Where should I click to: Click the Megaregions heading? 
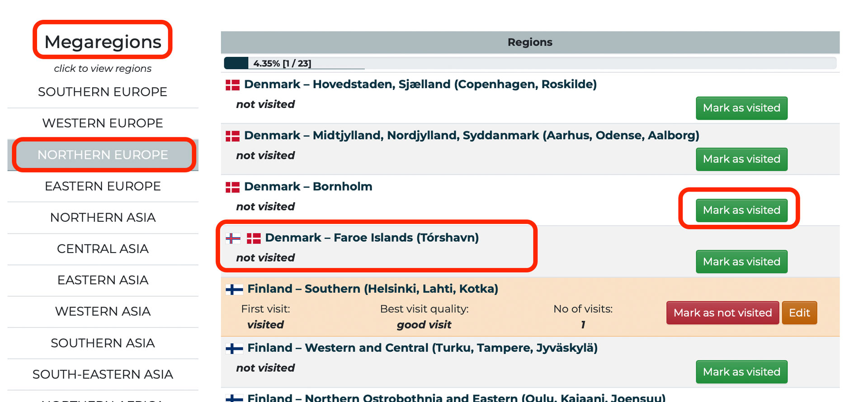coord(103,42)
